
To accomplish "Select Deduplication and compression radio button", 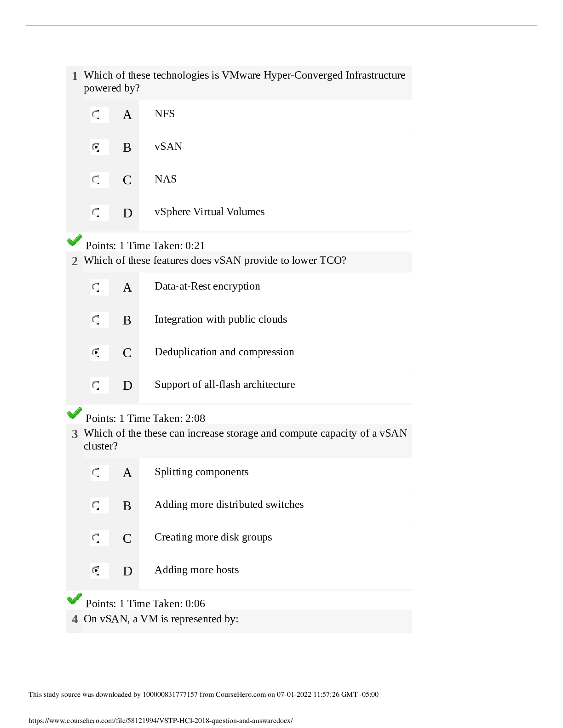I will [x=96, y=353].
